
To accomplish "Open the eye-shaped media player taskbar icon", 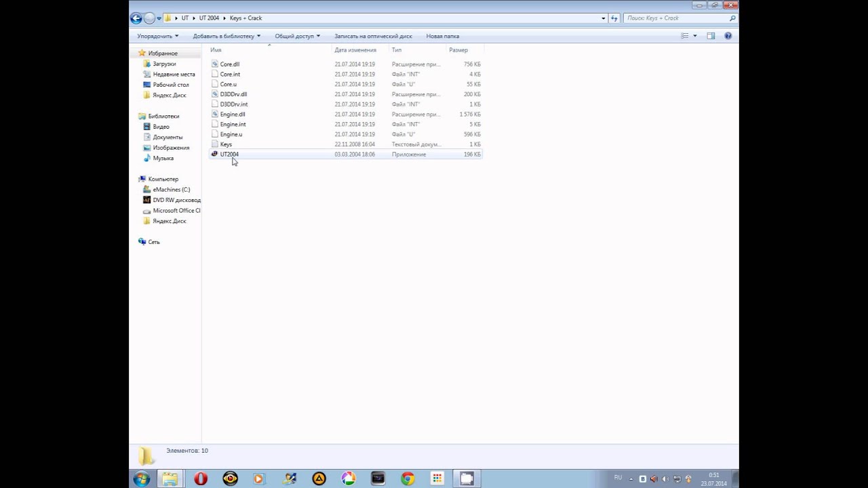I will [231, 479].
